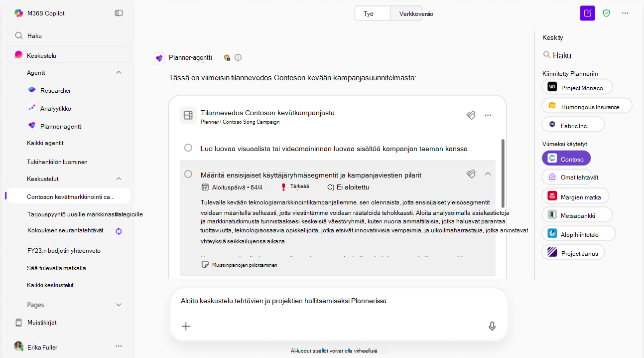The width and height of the screenshot is (644, 358).
Task: Mark 'Määritä ensisijaiset' task complete
Action: 188,174
